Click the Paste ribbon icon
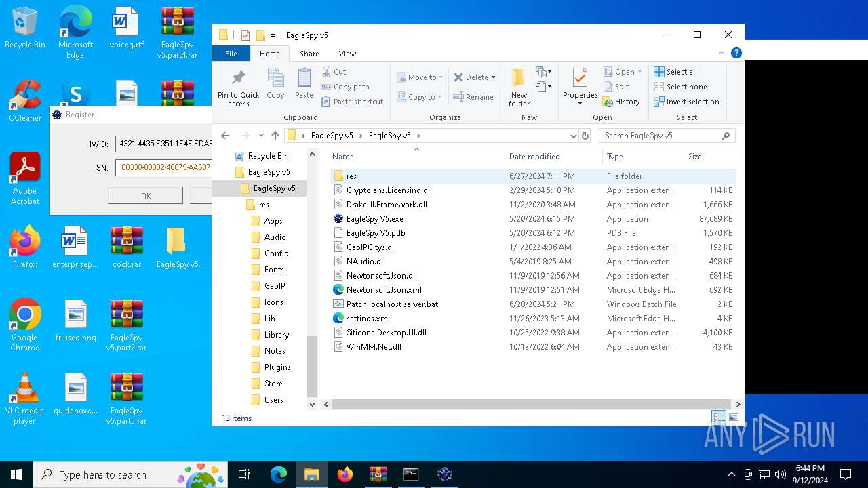This screenshot has height=488, width=868. [304, 77]
